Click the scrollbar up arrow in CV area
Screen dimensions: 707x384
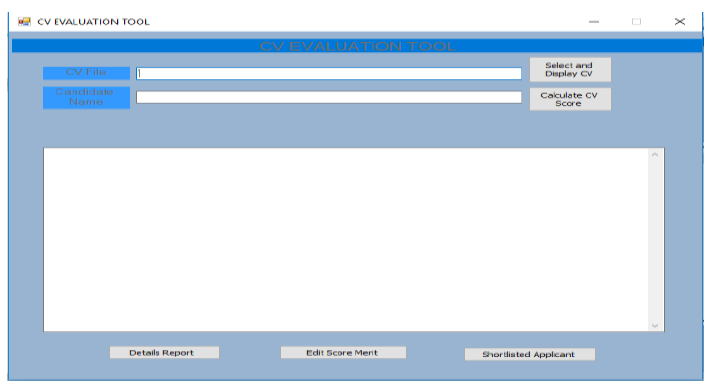click(655, 155)
